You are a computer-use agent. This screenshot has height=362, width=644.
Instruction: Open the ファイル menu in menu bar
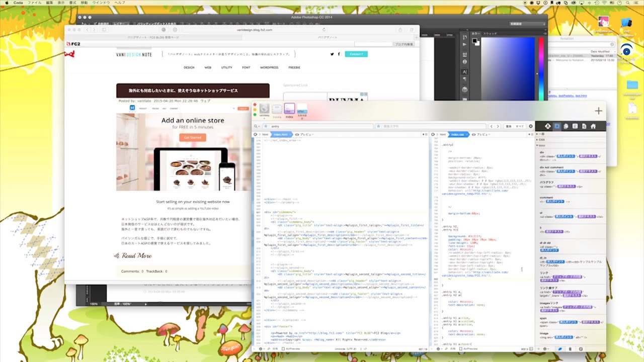[x=35, y=3]
